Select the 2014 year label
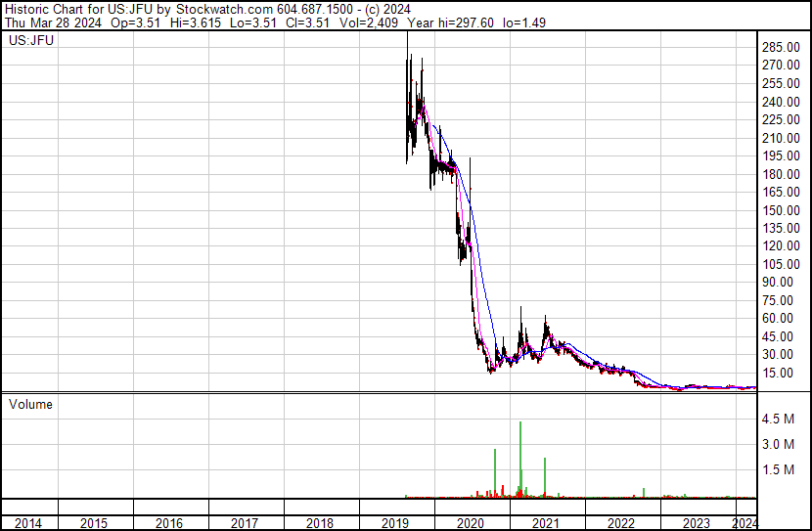 [x=28, y=523]
